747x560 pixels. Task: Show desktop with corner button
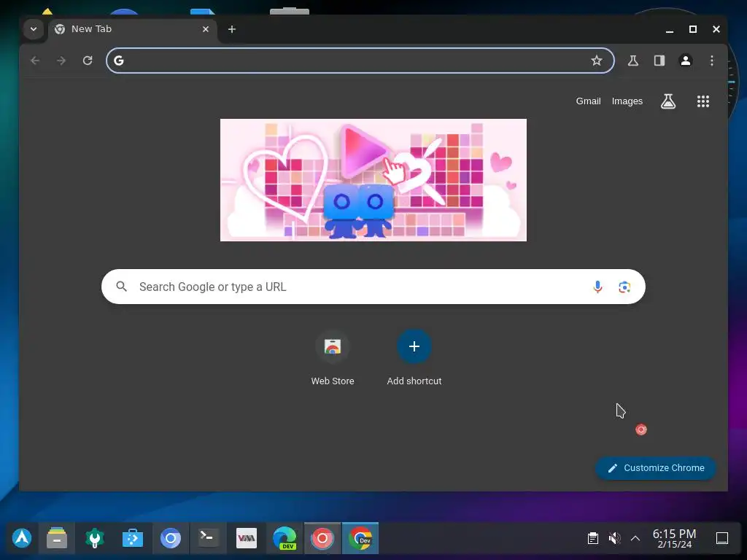click(722, 538)
